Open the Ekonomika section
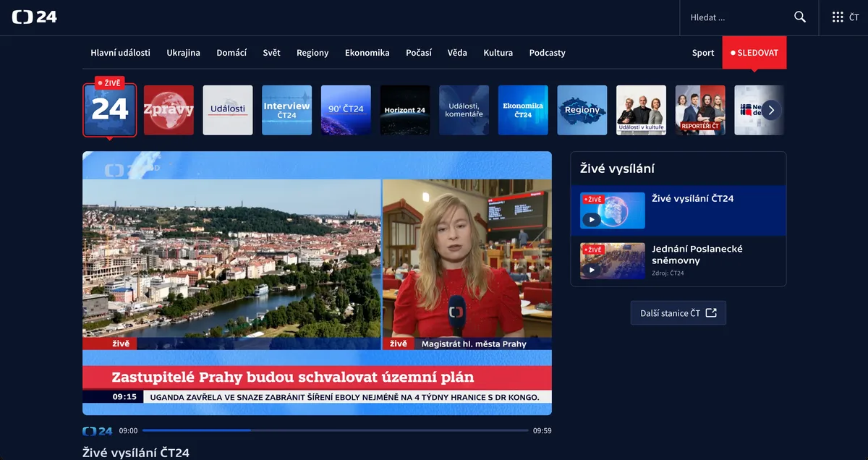This screenshot has width=868, height=460. (x=367, y=53)
